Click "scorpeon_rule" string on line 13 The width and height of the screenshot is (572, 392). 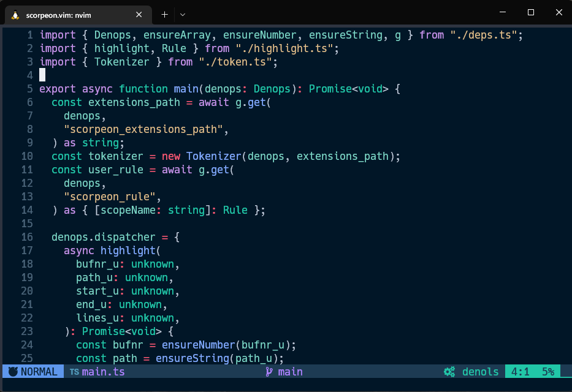tap(110, 197)
